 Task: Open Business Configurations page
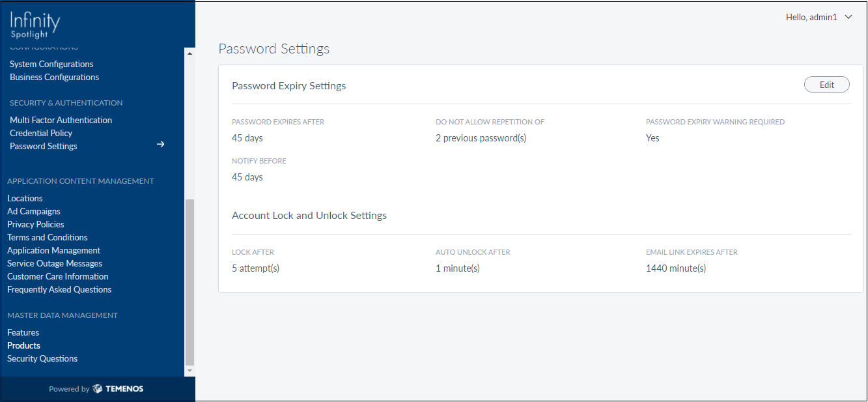[x=54, y=77]
